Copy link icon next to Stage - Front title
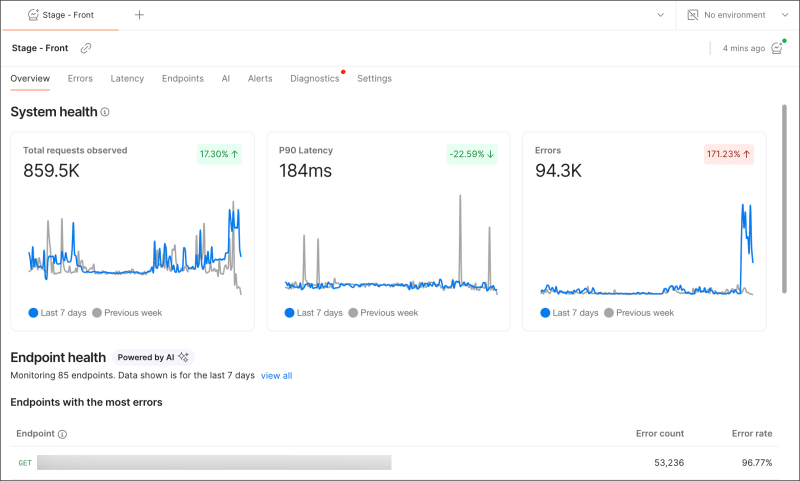800x481 pixels. coord(86,48)
